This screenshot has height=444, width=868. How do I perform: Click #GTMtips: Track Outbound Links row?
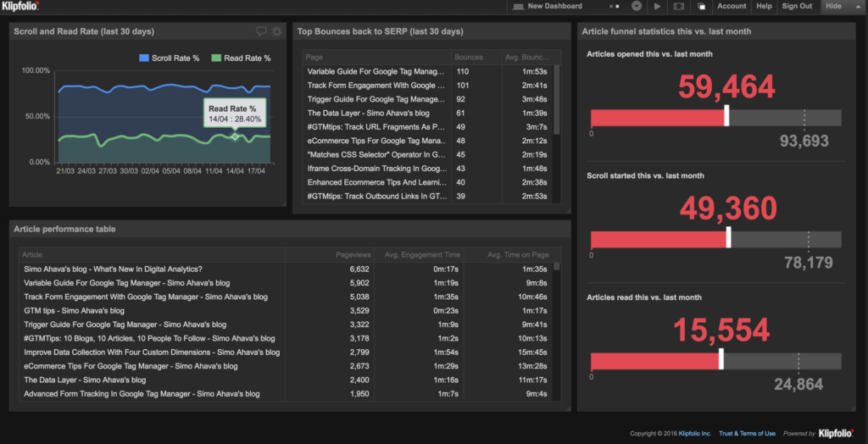coord(428,196)
